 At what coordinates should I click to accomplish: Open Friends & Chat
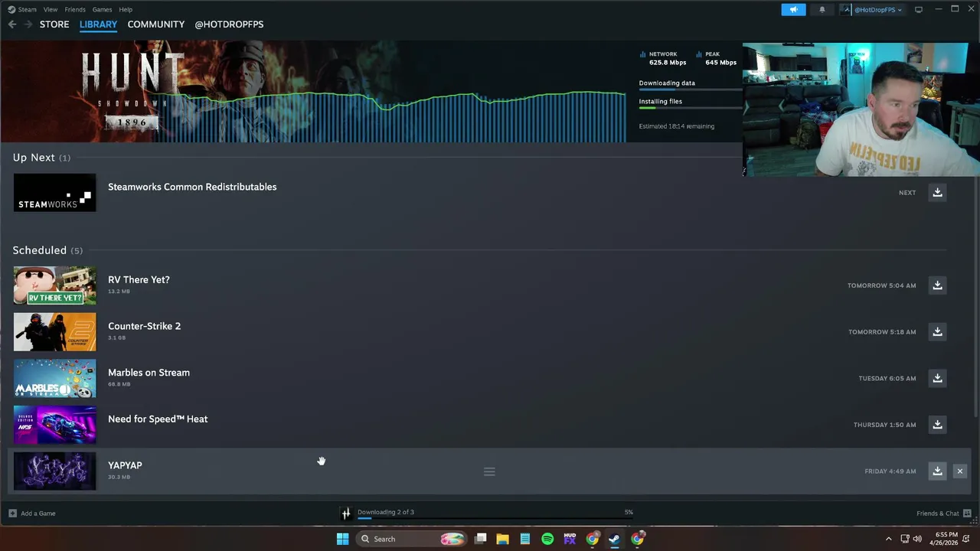pos(943,513)
